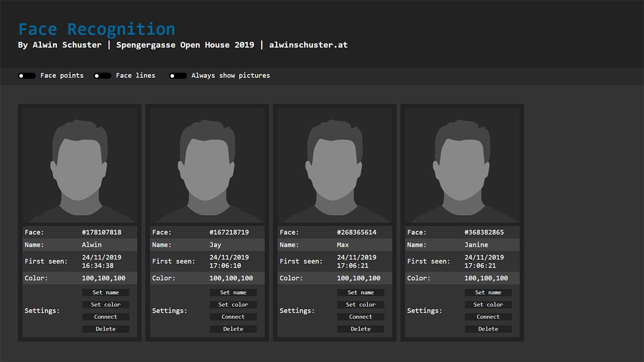Click Alwin's color value 100,100,100
This screenshot has width=644, height=362.
[x=104, y=278]
